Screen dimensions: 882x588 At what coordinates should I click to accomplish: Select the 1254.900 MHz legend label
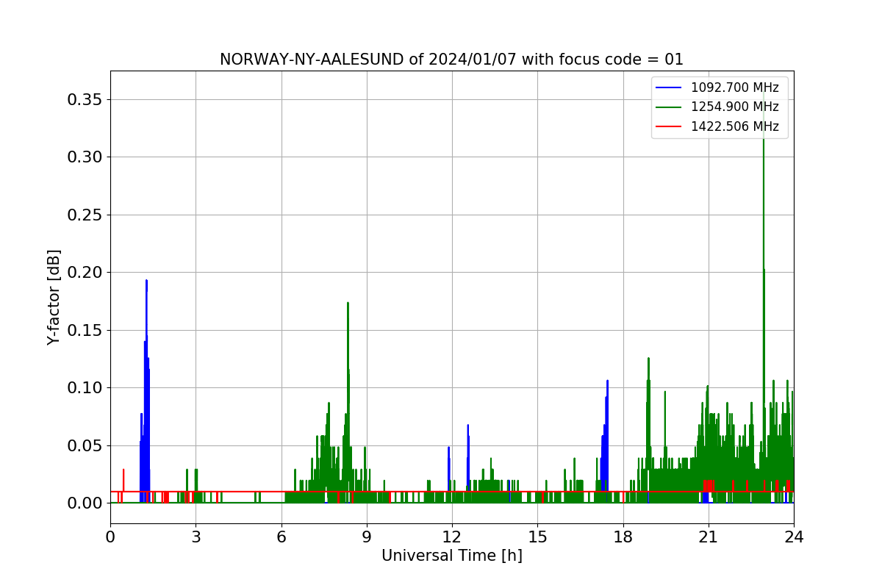coord(734,107)
